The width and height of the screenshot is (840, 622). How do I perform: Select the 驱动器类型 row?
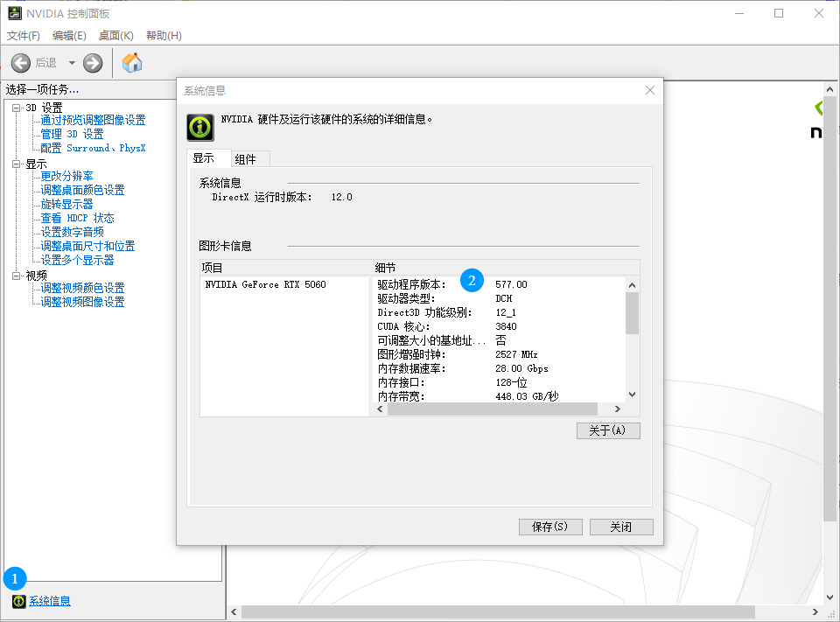(498, 298)
